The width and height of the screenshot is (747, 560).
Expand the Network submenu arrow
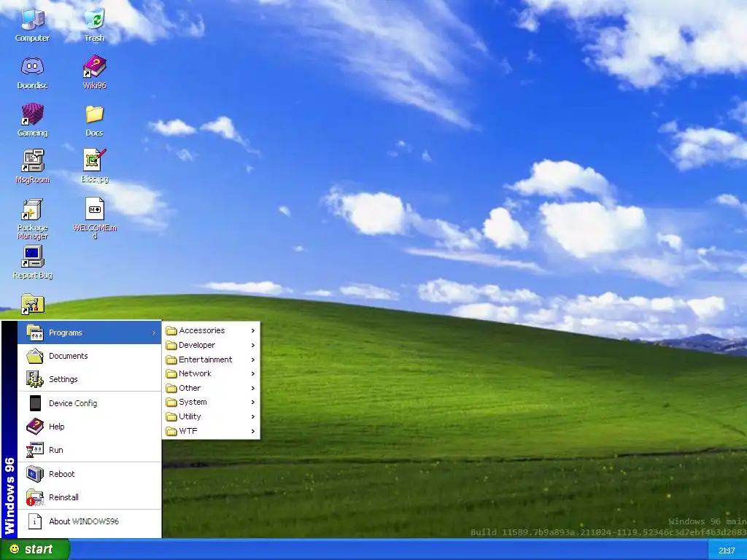point(253,374)
